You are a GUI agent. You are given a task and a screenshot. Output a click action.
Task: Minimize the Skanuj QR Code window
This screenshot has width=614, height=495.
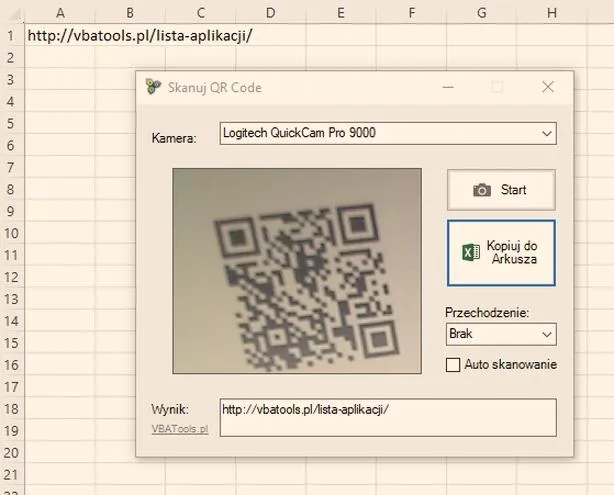click(x=448, y=87)
